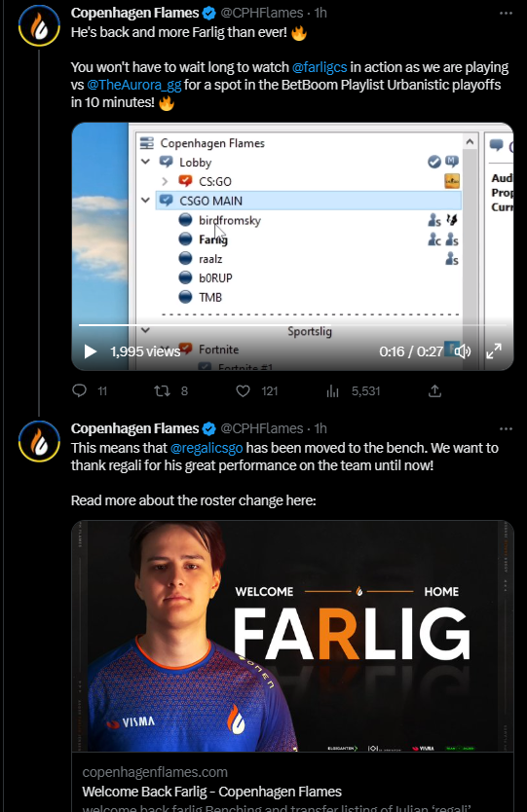Open the @farligcs profile mention
This screenshot has width=527, height=812.
(320, 67)
